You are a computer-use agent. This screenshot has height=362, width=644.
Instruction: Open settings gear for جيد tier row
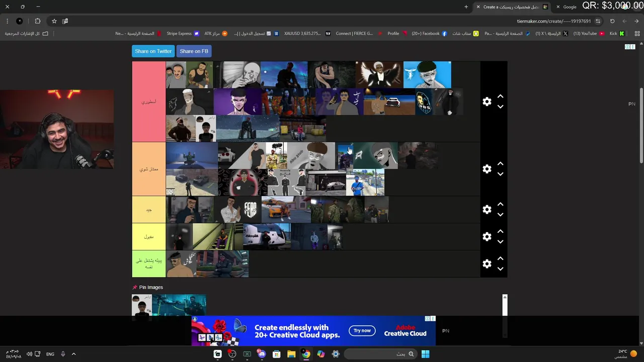click(487, 210)
